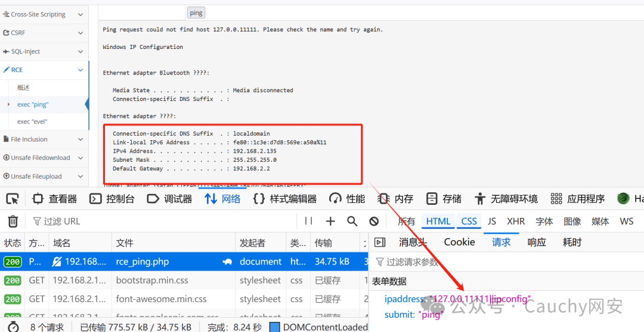Viewport: 644px width, 332px height.
Task: Click the 8 个请求 request count
Action: coord(47,327)
